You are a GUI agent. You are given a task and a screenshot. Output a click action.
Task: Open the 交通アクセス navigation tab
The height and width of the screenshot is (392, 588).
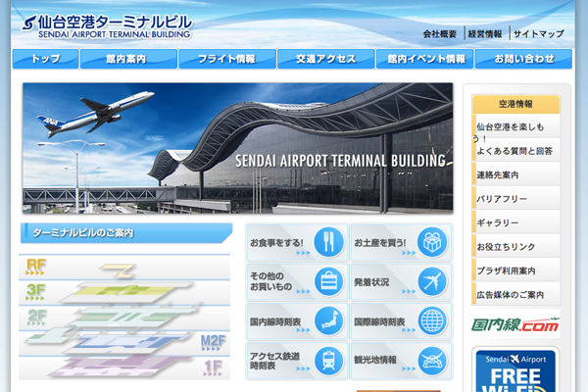(x=326, y=59)
